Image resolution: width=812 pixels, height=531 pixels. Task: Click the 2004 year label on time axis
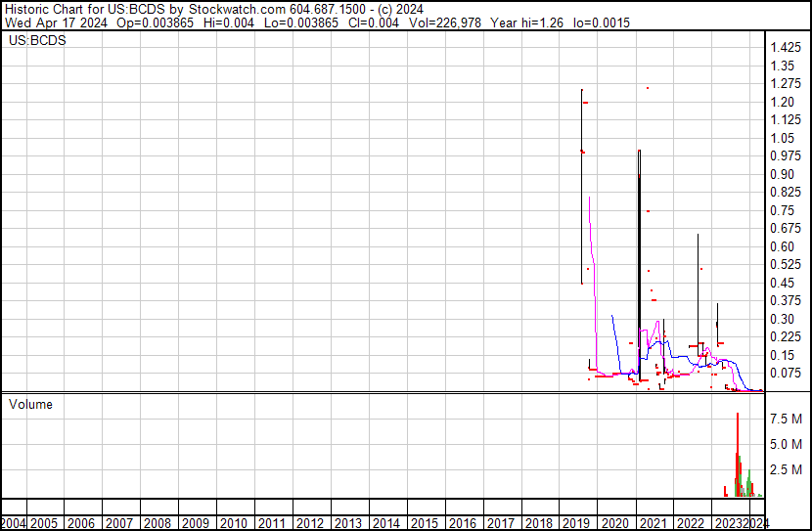(14, 523)
